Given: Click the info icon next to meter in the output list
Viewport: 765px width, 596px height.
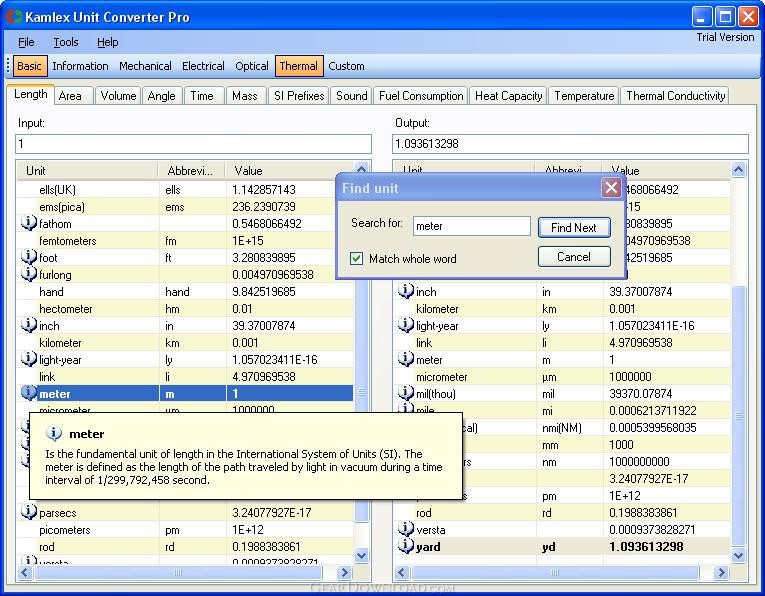Looking at the screenshot, I should 406,359.
